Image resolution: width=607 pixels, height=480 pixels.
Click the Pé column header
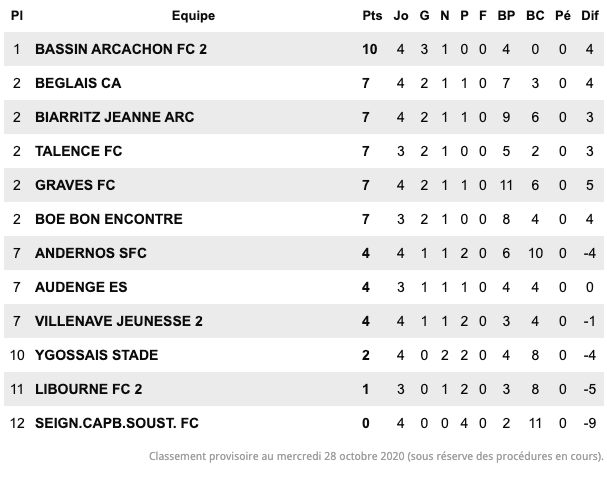[x=563, y=15]
